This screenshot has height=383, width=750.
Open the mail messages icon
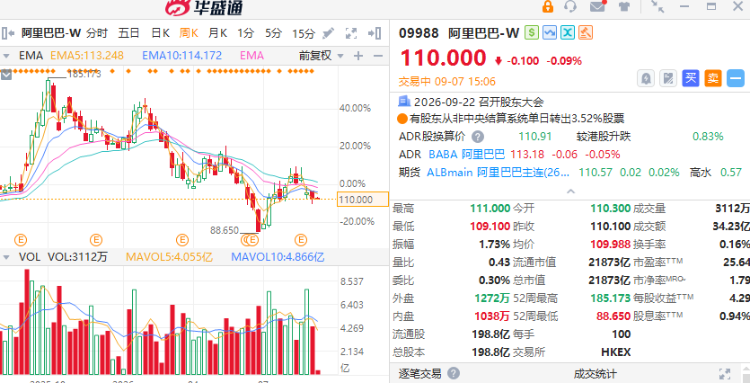click(597, 6)
